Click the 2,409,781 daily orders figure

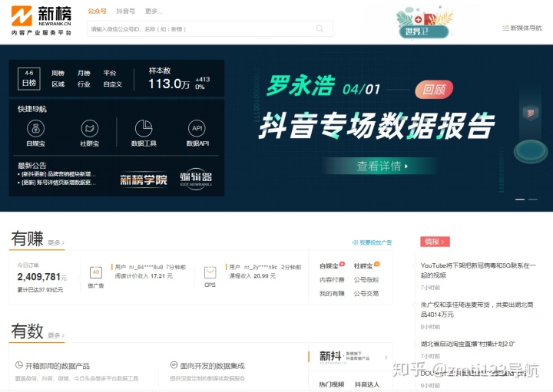39,277
